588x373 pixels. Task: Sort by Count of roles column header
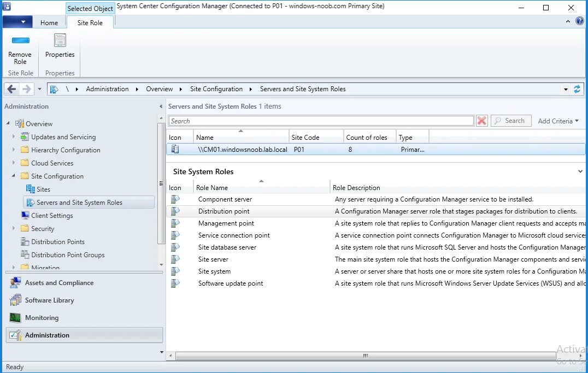(x=370, y=137)
